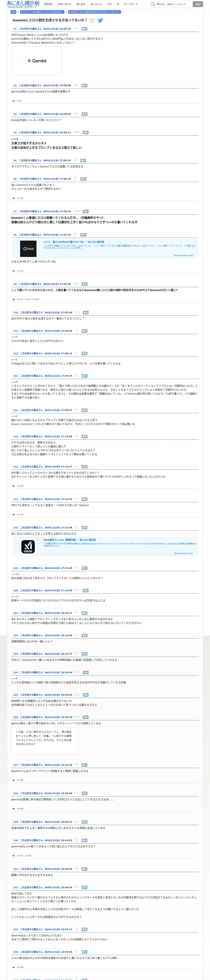This screenshot has width=210, height=980.
Task: Open the screenshot image attached to post 26
Action: click(45, 741)
